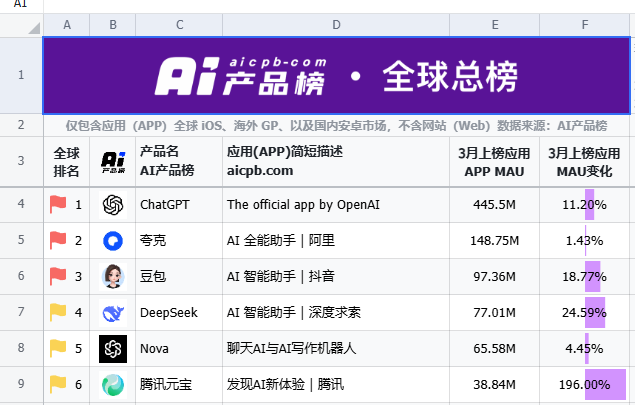Viewport: 635px width, 405px height.
Task: Select row 9 header
Action: (x=21, y=384)
